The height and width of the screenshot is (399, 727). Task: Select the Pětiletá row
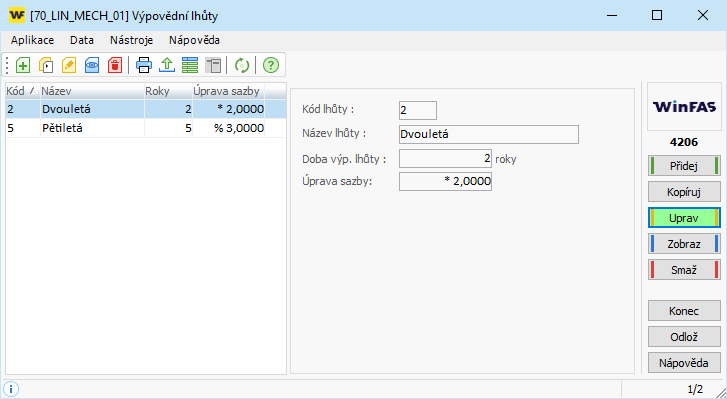146,128
